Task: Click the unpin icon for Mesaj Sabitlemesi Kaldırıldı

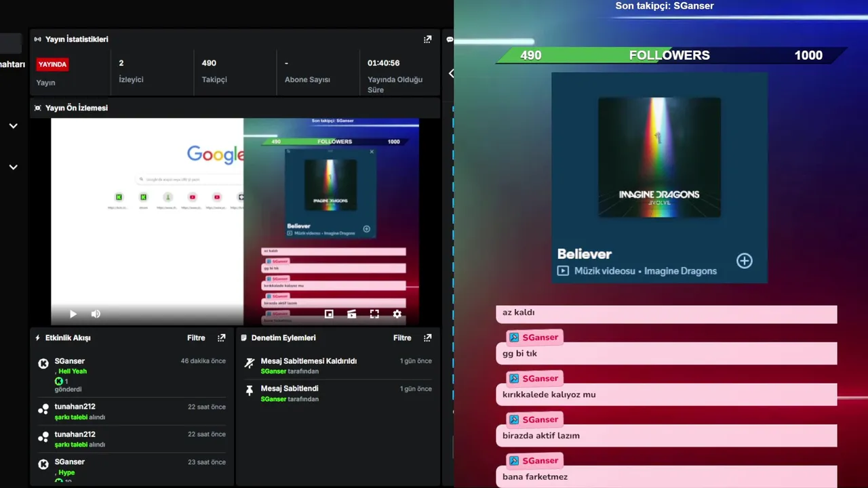Action: point(250,363)
